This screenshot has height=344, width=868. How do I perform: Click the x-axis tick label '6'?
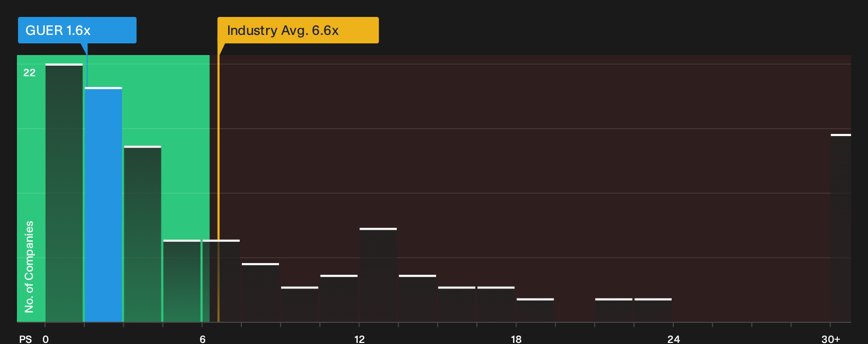coord(202,339)
